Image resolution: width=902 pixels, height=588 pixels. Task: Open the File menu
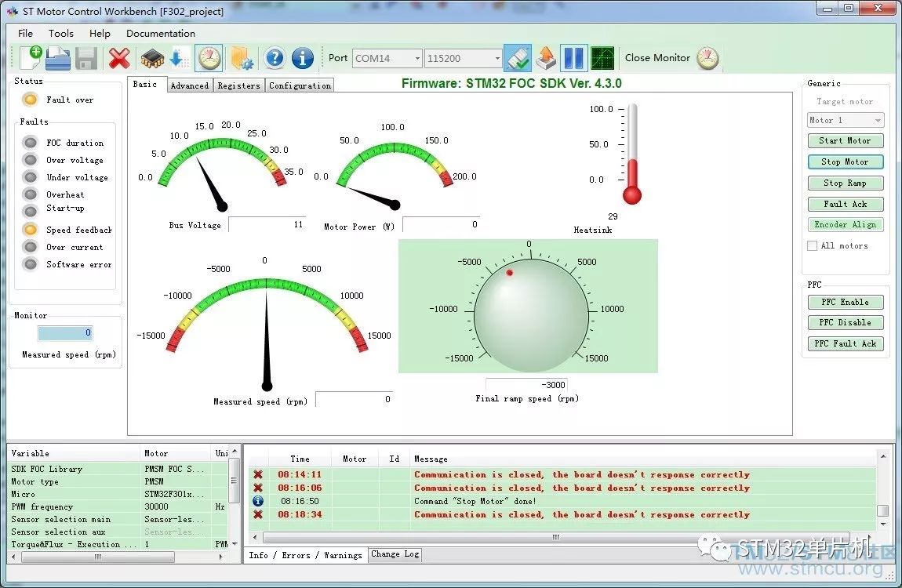tap(25, 34)
